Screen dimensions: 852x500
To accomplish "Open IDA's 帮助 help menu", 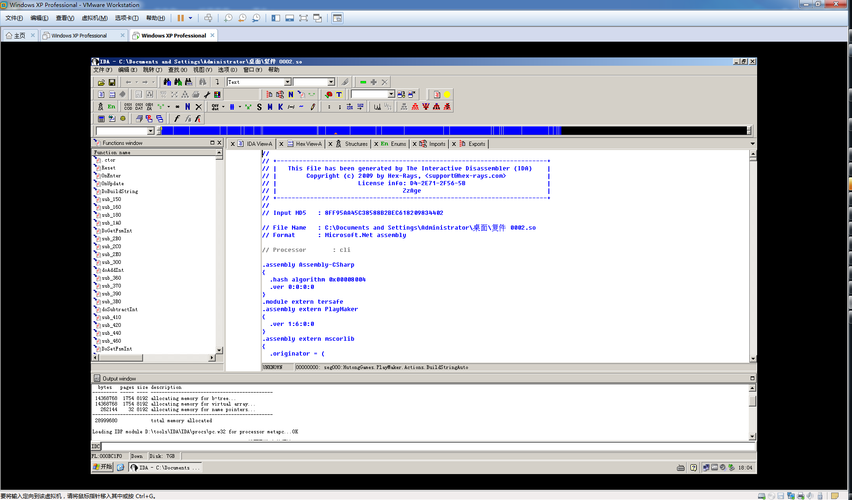I will tap(274, 70).
